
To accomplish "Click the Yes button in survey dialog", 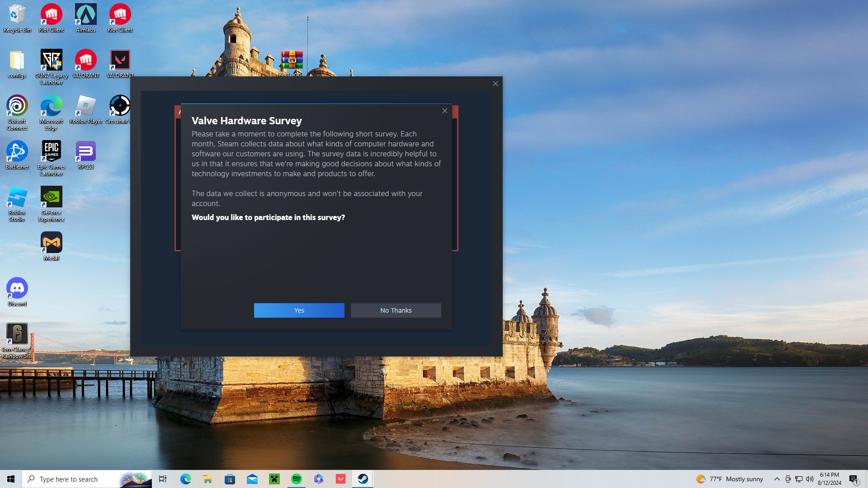I will pyautogui.click(x=299, y=310).
